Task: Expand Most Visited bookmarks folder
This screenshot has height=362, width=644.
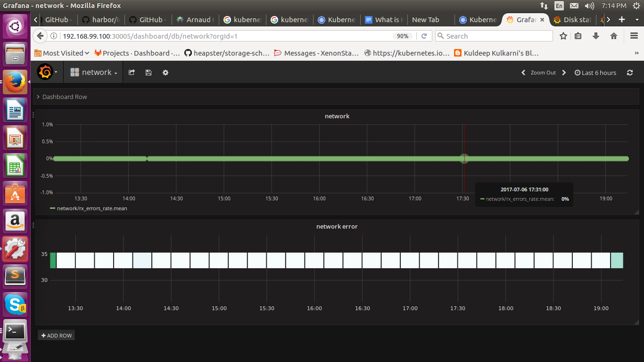Action: tap(62, 53)
